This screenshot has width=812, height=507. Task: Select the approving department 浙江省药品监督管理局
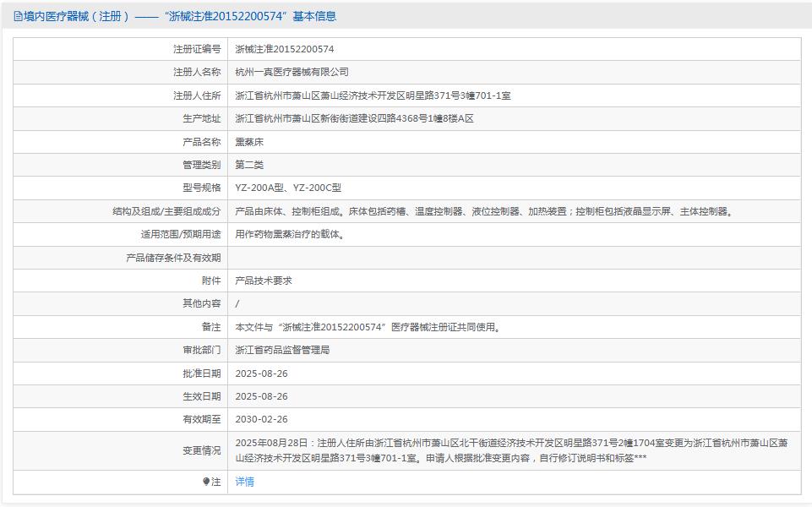pos(282,350)
